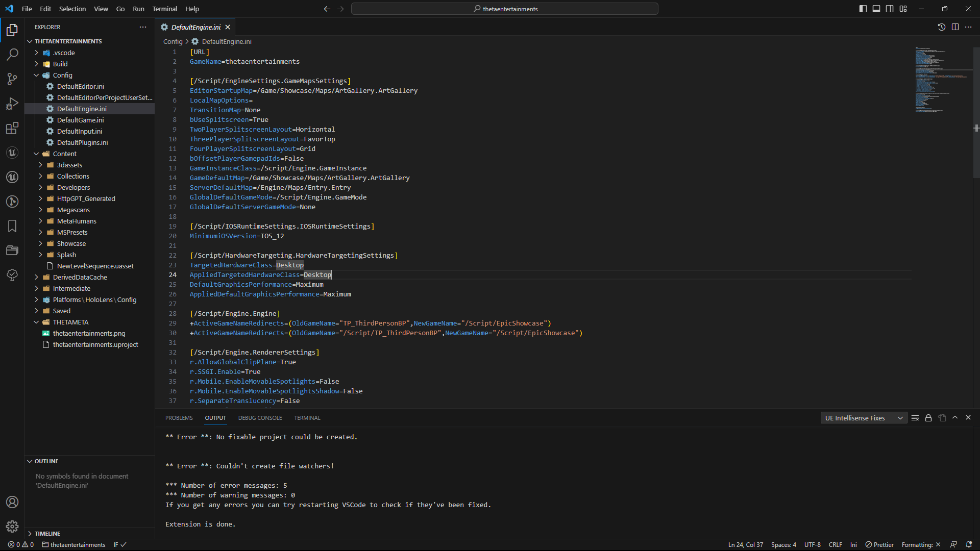Open the Extensions view
The image size is (980, 551).
pyautogui.click(x=12, y=128)
